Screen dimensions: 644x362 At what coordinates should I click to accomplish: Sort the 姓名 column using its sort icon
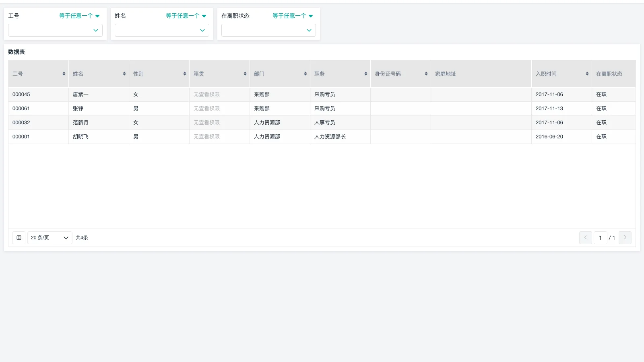[x=124, y=74]
